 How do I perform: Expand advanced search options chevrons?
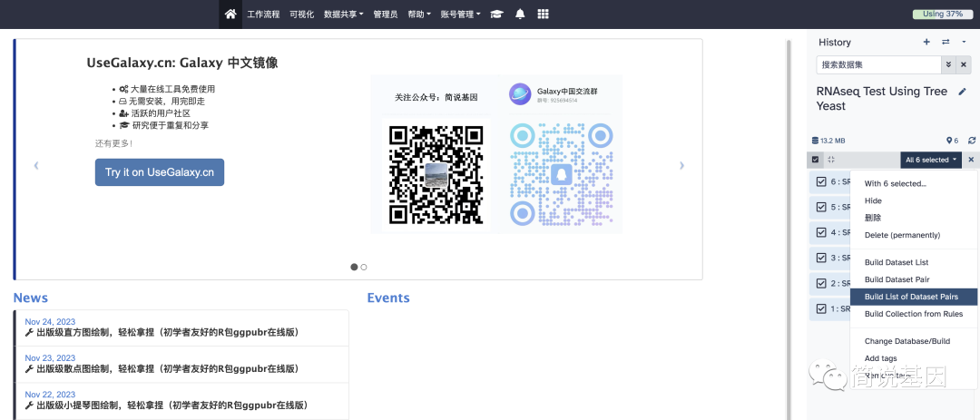click(949, 64)
